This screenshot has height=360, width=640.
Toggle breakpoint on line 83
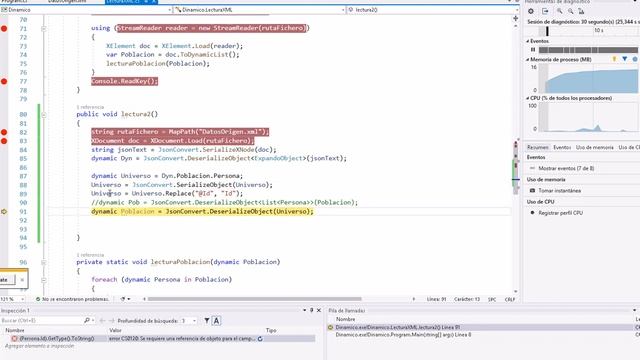pyautogui.click(x=4, y=141)
